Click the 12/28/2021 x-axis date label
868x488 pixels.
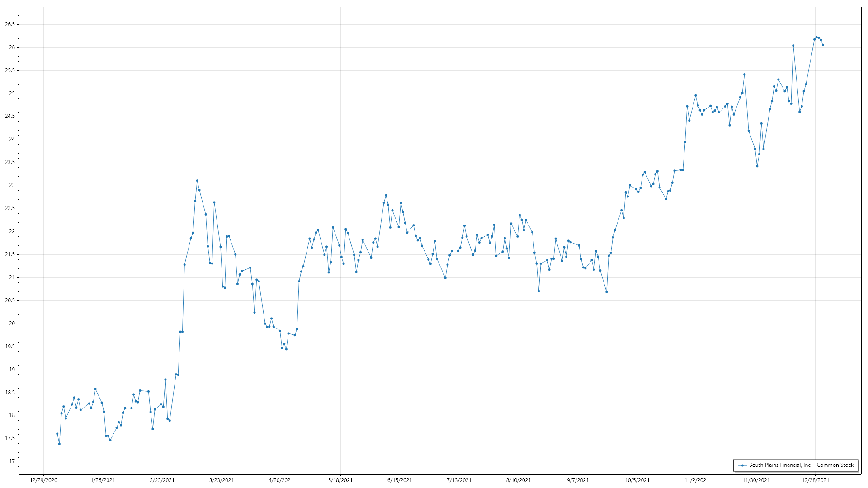(816, 480)
